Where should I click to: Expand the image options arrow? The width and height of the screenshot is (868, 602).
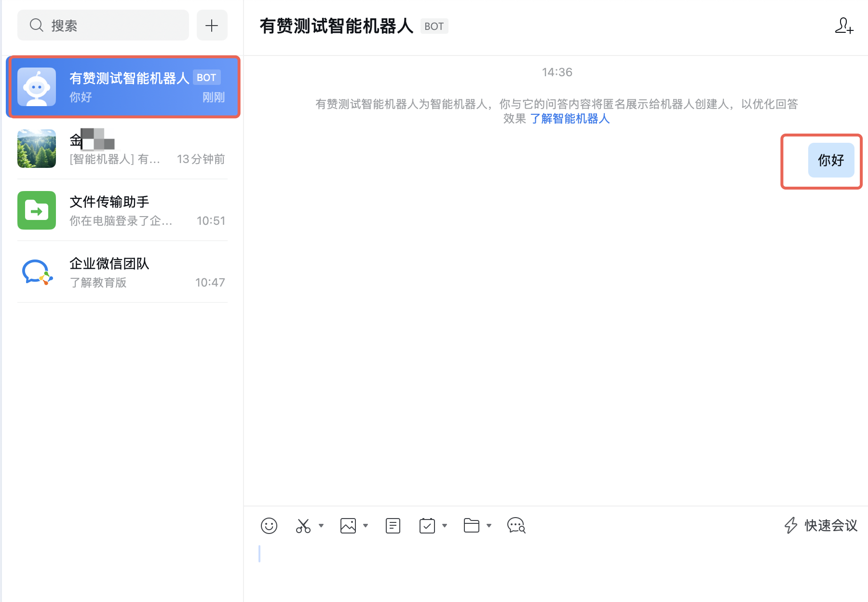click(366, 525)
